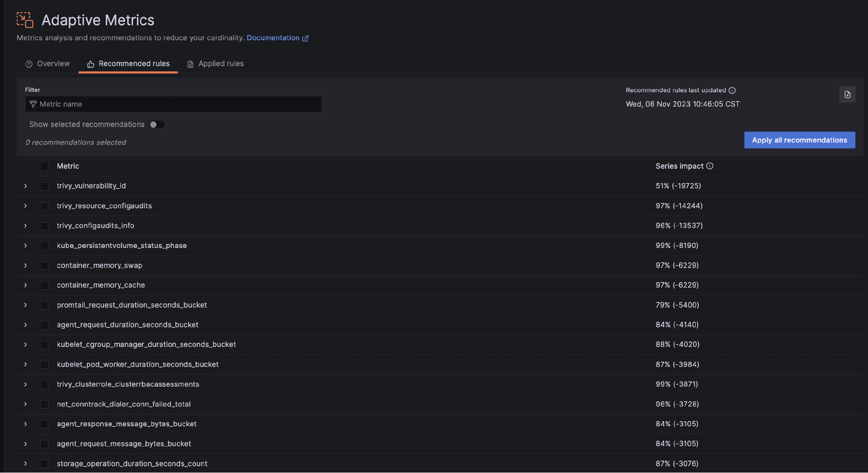Screen dimensions: 868x473
Task: Click the 99% (-8190) series impact value
Action: pyautogui.click(x=677, y=245)
